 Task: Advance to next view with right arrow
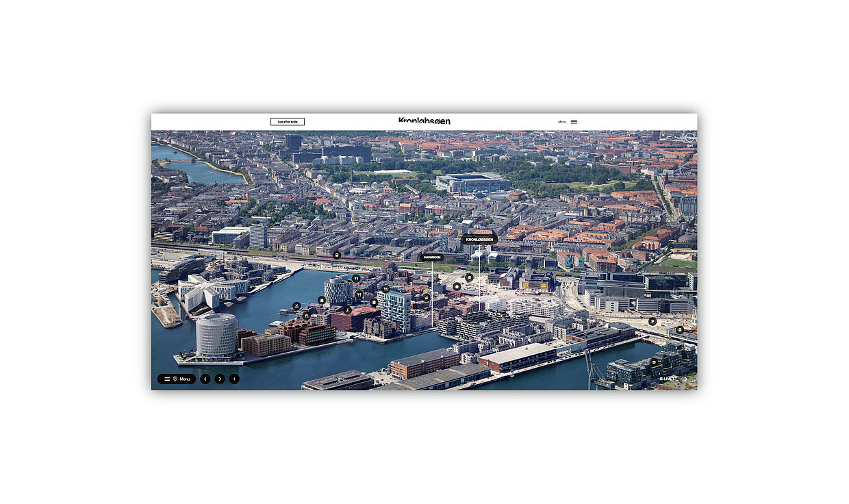(x=220, y=379)
